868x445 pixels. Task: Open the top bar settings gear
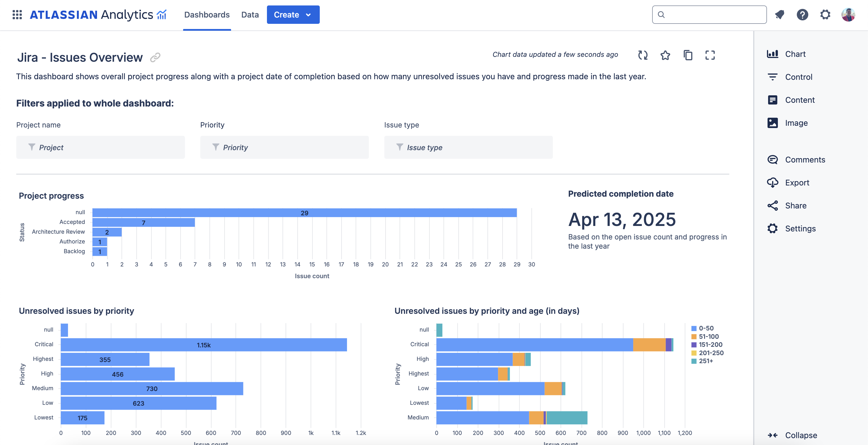[x=825, y=14]
